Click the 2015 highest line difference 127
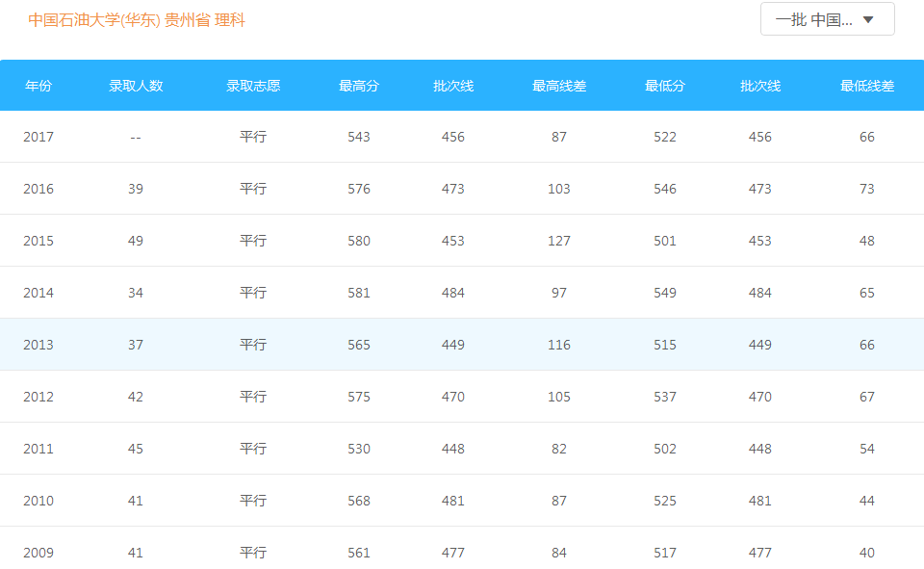This screenshot has height=569, width=924. [559, 241]
